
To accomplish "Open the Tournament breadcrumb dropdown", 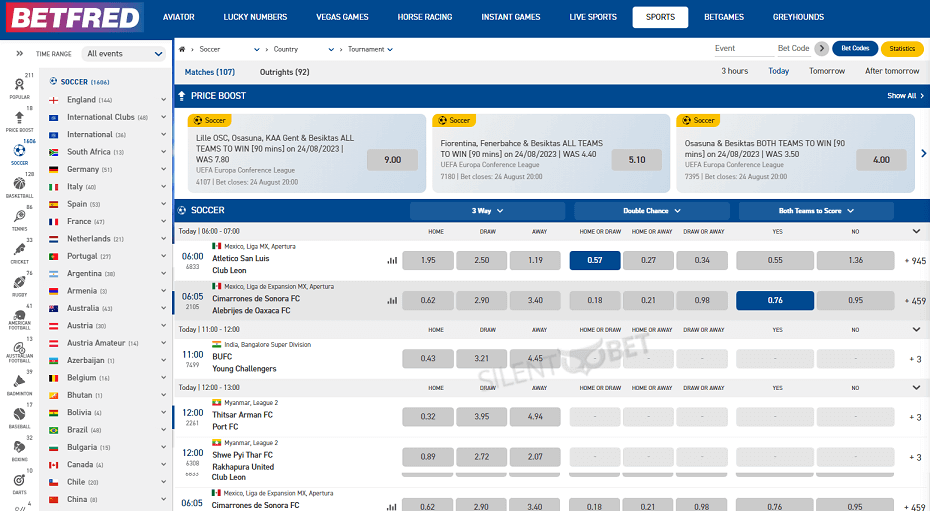I will 371,49.
